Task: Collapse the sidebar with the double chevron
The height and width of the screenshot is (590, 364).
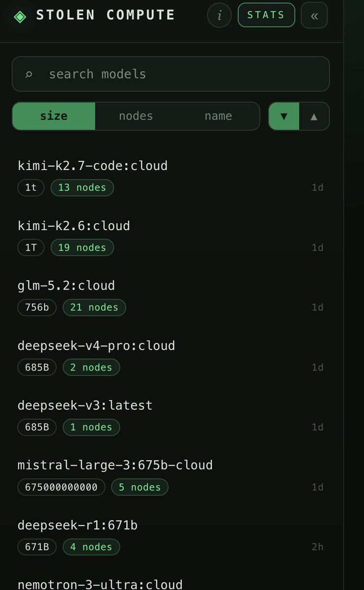Action: click(x=314, y=16)
